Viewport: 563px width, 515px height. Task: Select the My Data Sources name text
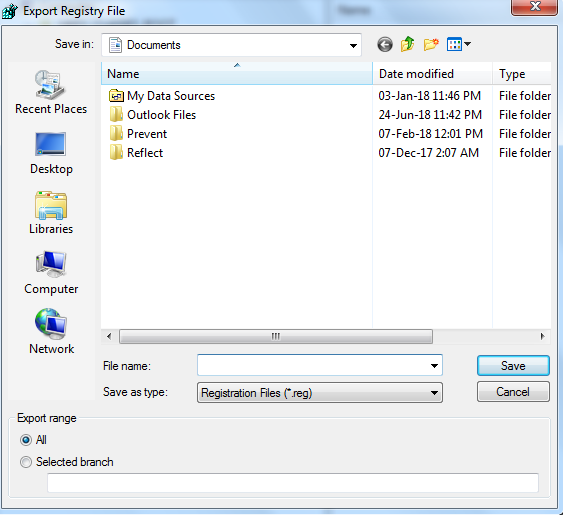coord(171,96)
